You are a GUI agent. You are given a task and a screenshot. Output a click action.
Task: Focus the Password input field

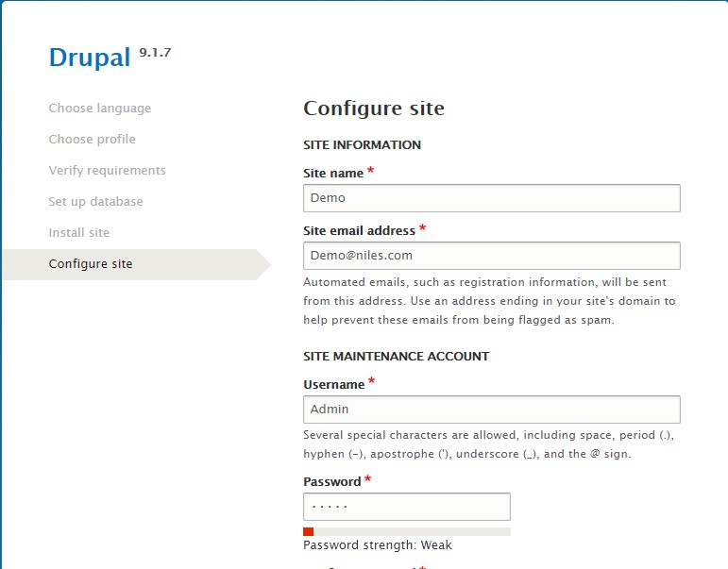tap(406, 507)
